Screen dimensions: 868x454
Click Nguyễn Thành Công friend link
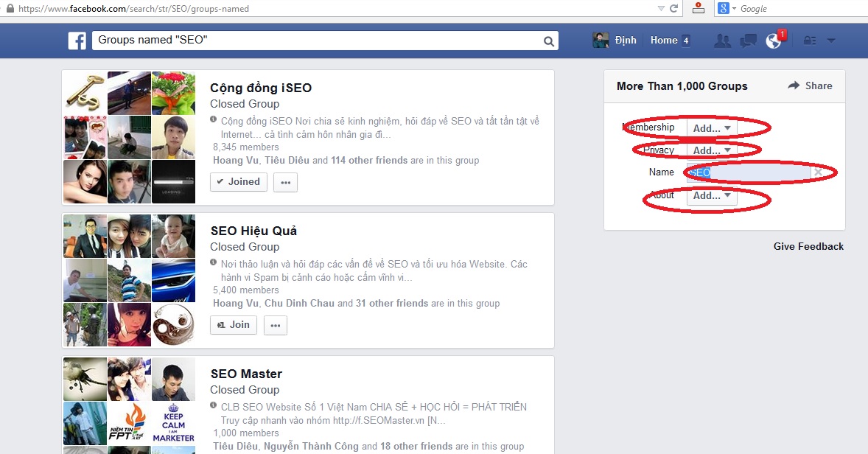[x=311, y=446]
